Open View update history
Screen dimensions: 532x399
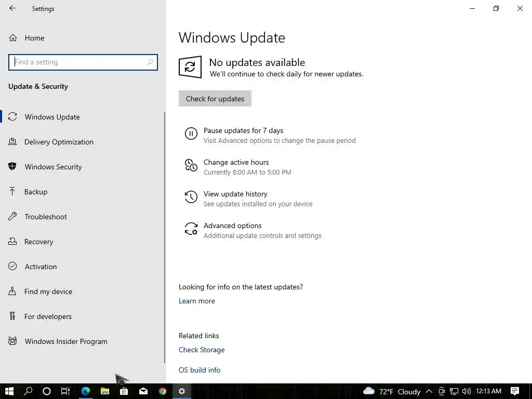[x=248, y=198]
